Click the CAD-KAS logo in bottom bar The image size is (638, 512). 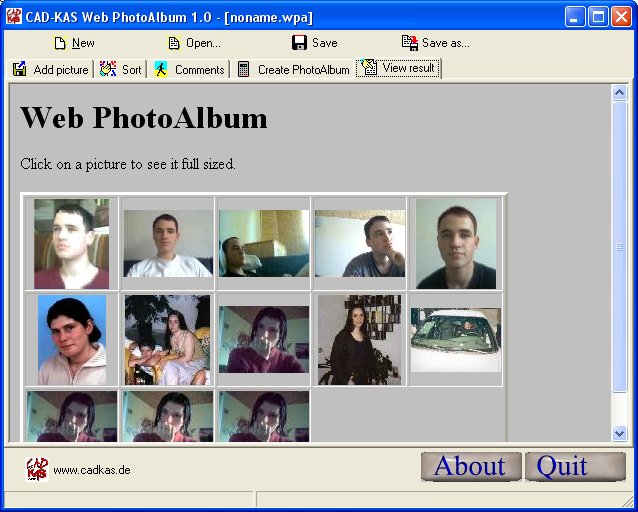pyautogui.click(x=37, y=469)
